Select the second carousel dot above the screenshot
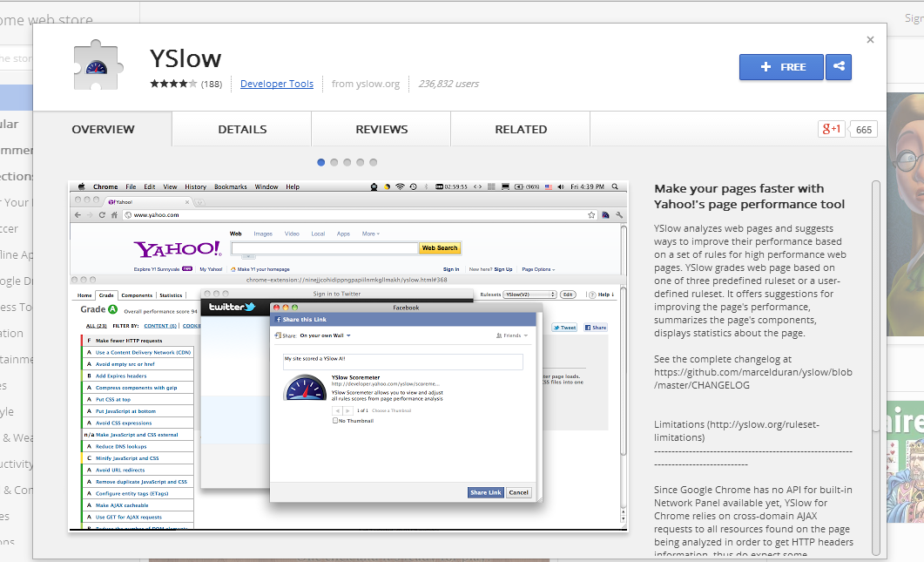This screenshot has height=562, width=924. point(334,162)
